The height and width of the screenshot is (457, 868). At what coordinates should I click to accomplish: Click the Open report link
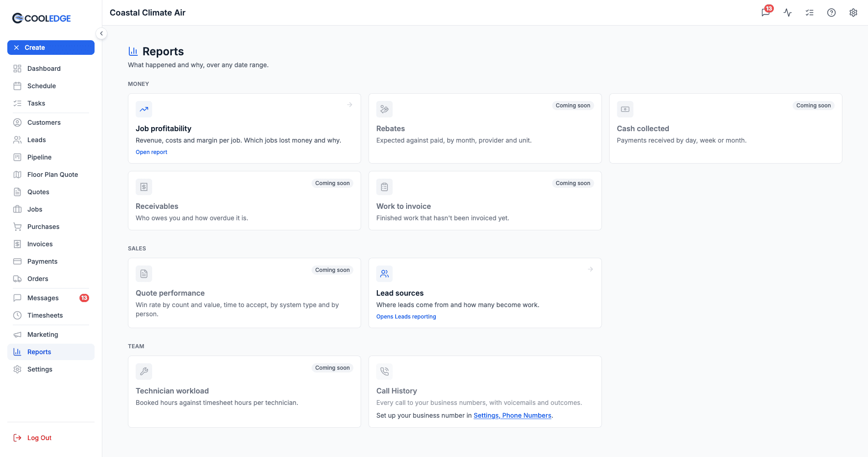[151, 152]
